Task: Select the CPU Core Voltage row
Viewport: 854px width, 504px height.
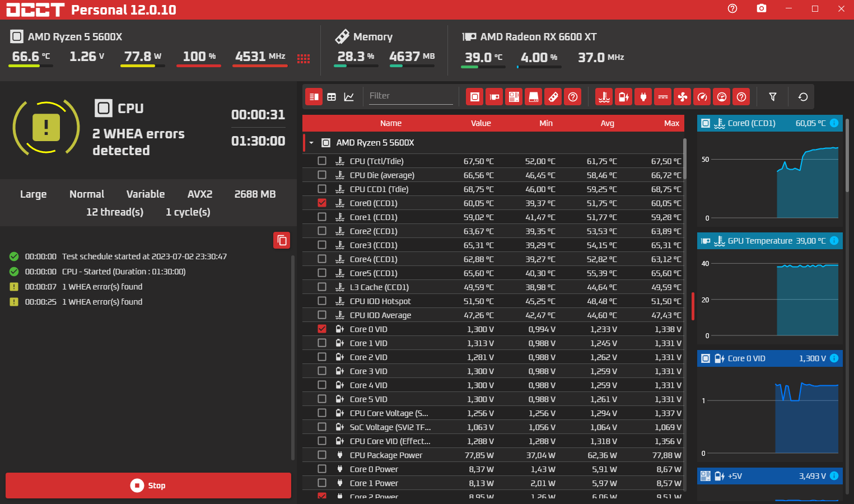Action: pyautogui.click(x=493, y=413)
